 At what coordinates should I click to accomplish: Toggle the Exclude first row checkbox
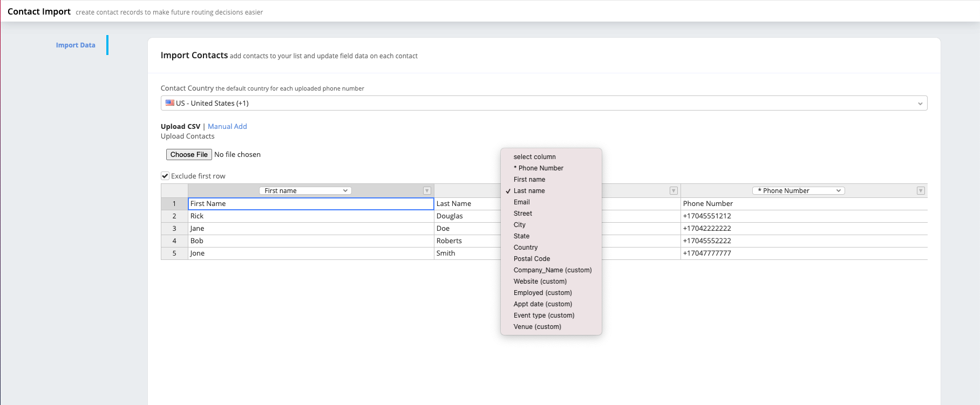pyautogui.click(x=165, y=176)
